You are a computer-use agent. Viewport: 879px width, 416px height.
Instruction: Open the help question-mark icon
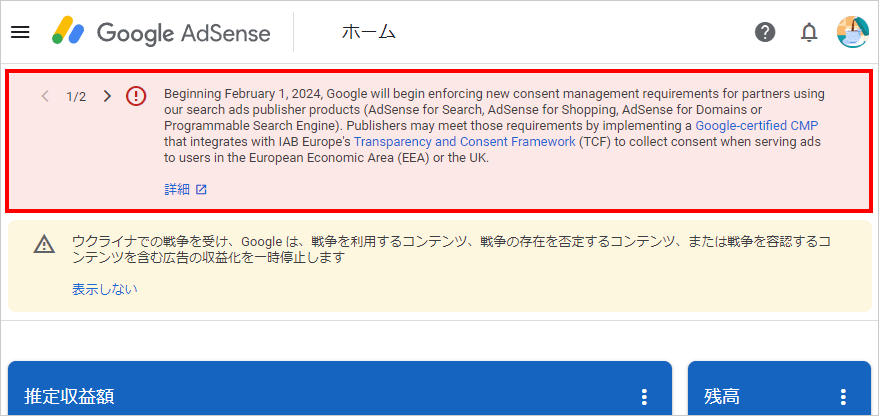click(x=765, y=33)
